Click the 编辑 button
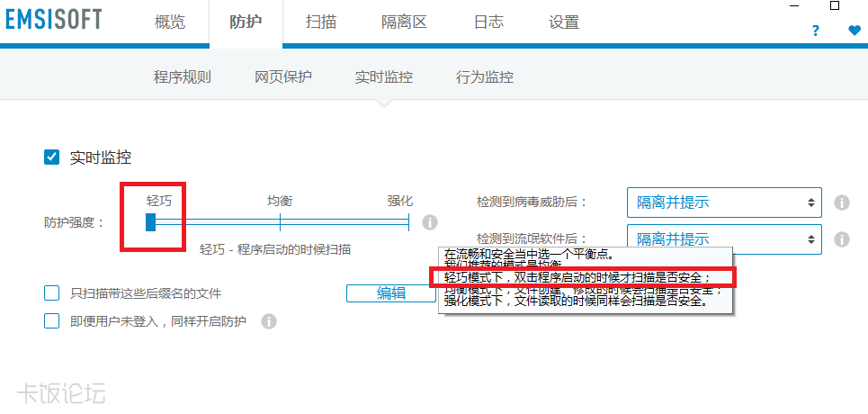Viewport: 868px width, 414px height. (391, 292)
